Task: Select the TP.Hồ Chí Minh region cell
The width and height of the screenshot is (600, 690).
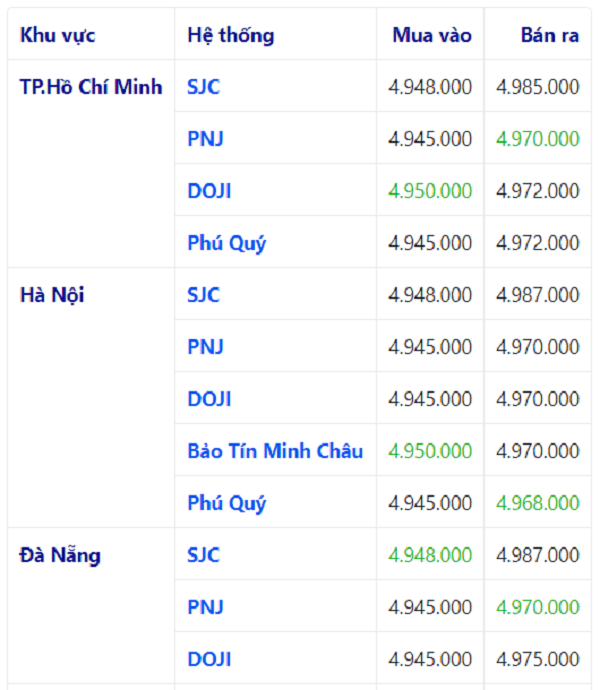Action: pyautogui.click(x=91, y=87)
